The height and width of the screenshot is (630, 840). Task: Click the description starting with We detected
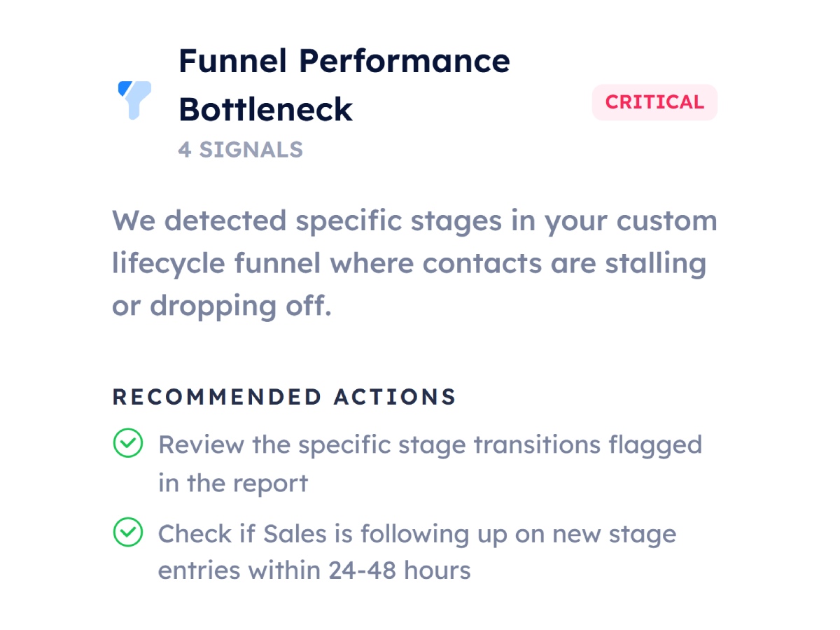[x=414, y=263]
